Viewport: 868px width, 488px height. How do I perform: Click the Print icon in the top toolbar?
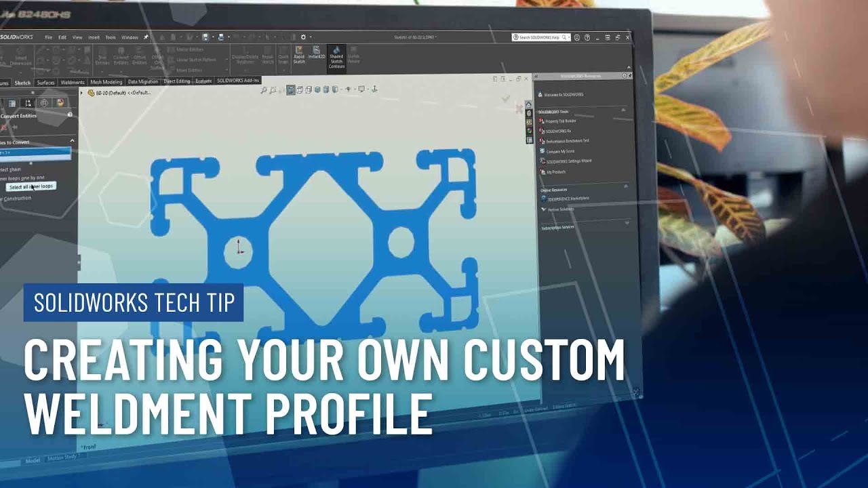221,37
